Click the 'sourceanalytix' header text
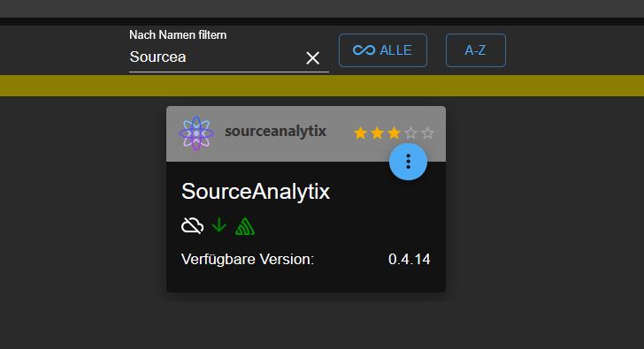The image size is (644, 349). coord(276,132)
